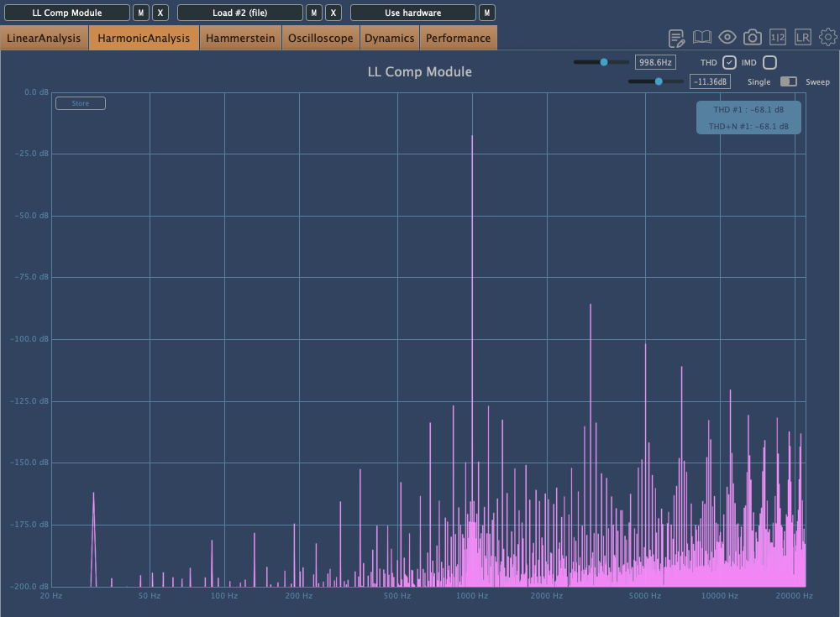Open settings with the gear icon

(x=828, y=38)
